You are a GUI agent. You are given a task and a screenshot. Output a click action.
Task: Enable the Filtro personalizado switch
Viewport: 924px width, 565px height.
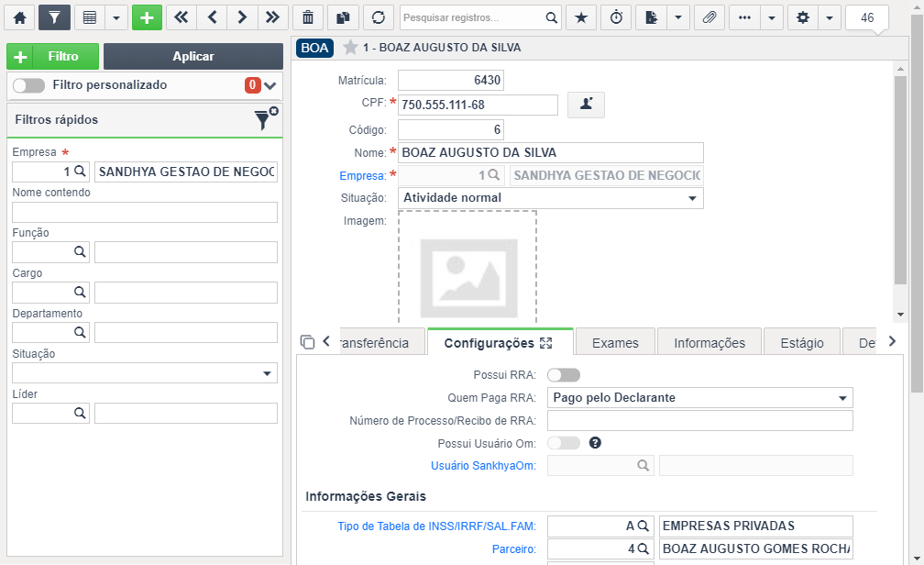29,85
